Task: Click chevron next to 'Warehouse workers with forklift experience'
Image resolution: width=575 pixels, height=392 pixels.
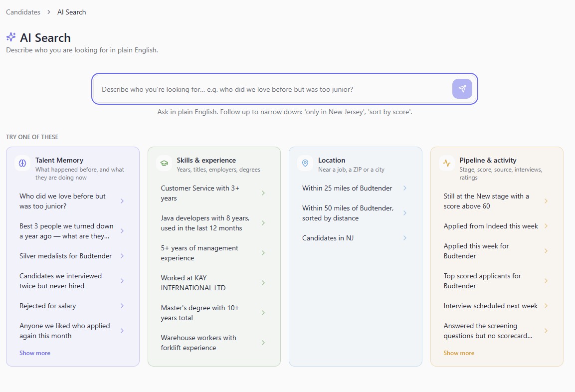Action: click(x=263, y=343)
